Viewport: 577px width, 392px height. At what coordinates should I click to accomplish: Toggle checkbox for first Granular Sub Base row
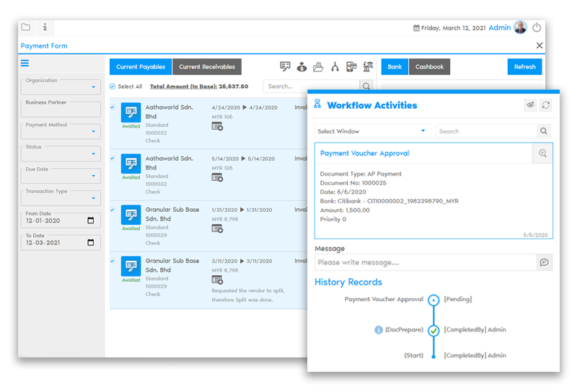[x=113, y=210]
